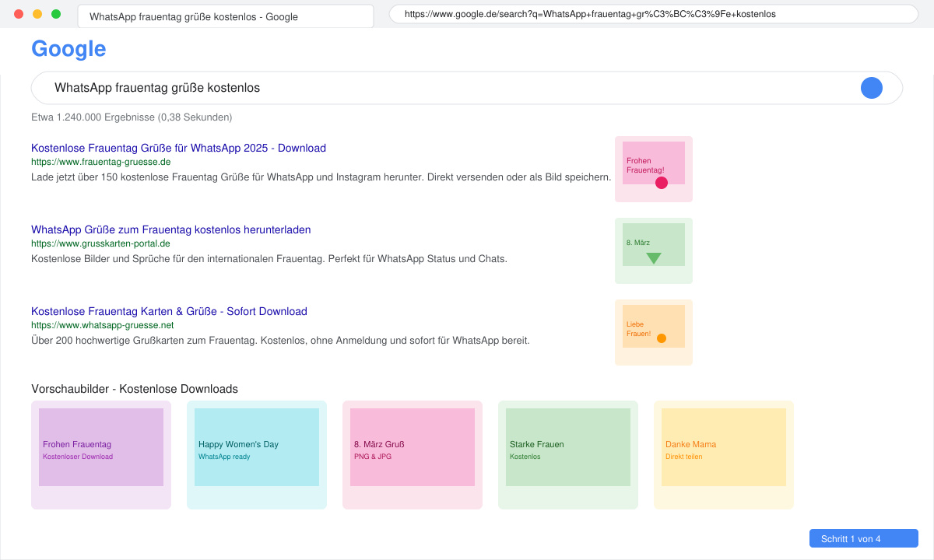The width and height of the screenshot is (934, 560).
Task: Click the browser address bar URL
Action: point(654,14)
